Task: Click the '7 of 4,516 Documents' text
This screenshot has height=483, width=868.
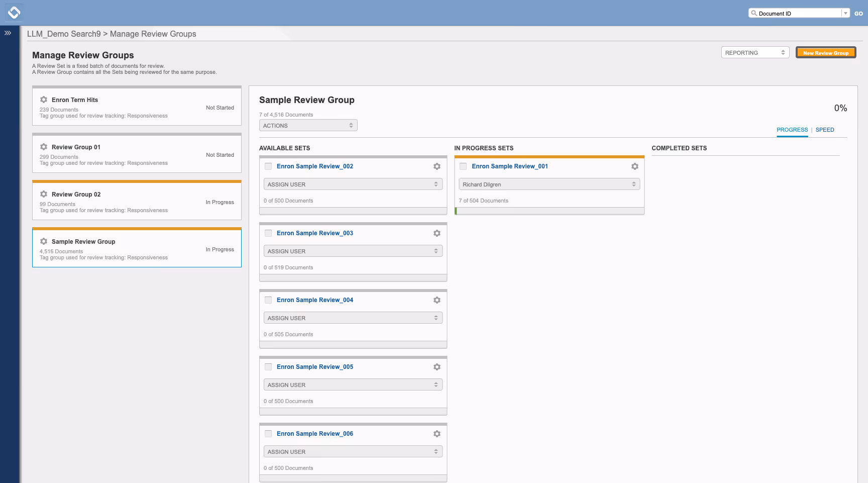Action: click(x=286, y=115)
